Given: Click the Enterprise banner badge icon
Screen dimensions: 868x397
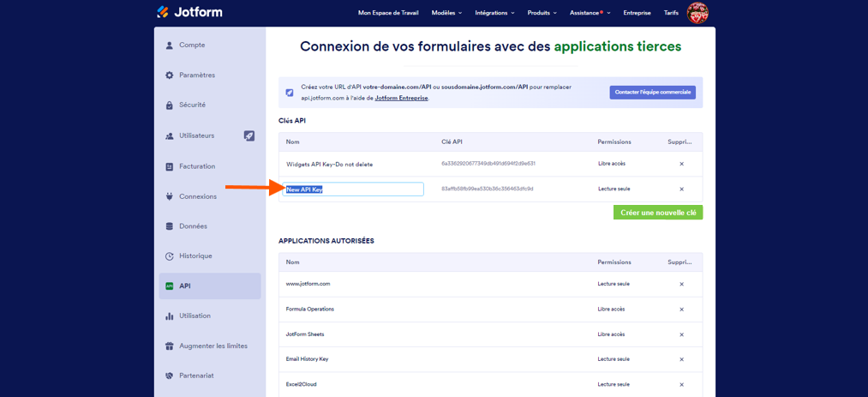Looking at the screenshot, I should coord(290,93).
